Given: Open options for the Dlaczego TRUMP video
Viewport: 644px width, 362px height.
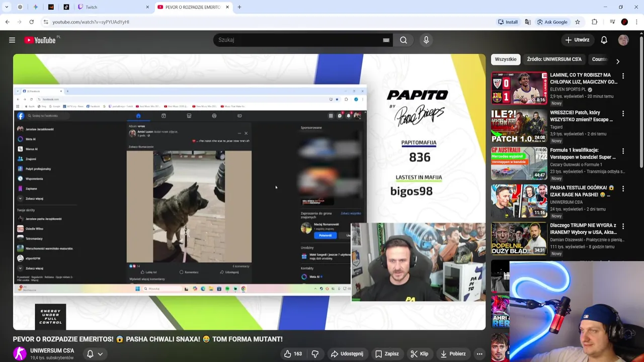Looking at the screenshot, I should [623, 226].
